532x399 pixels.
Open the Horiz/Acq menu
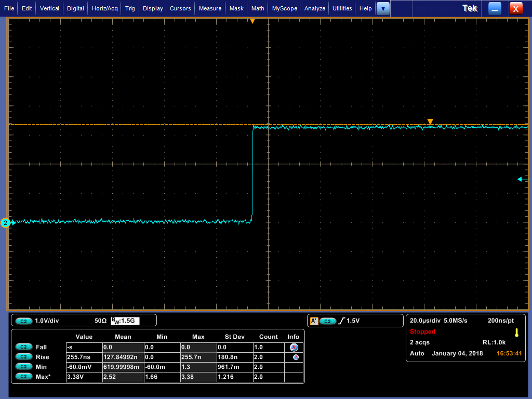(105, 8)
